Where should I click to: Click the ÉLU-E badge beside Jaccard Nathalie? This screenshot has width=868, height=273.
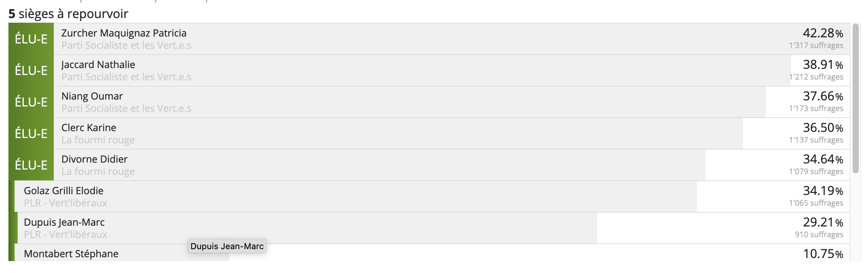click(x=31, y=70)
